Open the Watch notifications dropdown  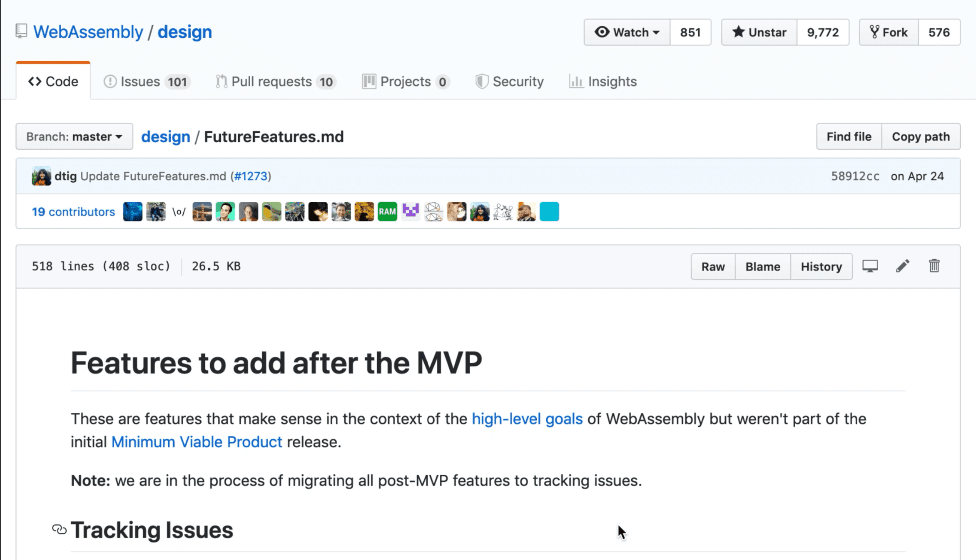[627, 32]
